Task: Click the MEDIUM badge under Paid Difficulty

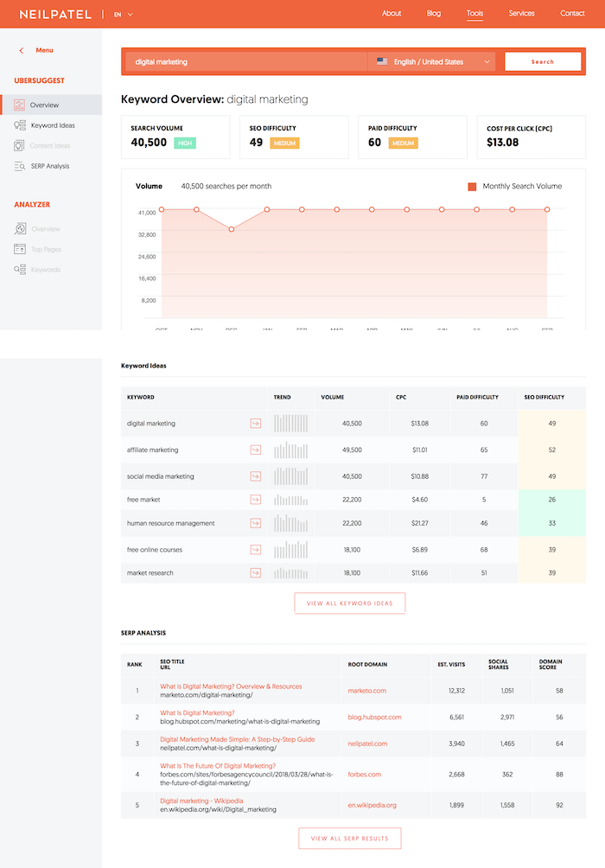Action: [403, 143]
